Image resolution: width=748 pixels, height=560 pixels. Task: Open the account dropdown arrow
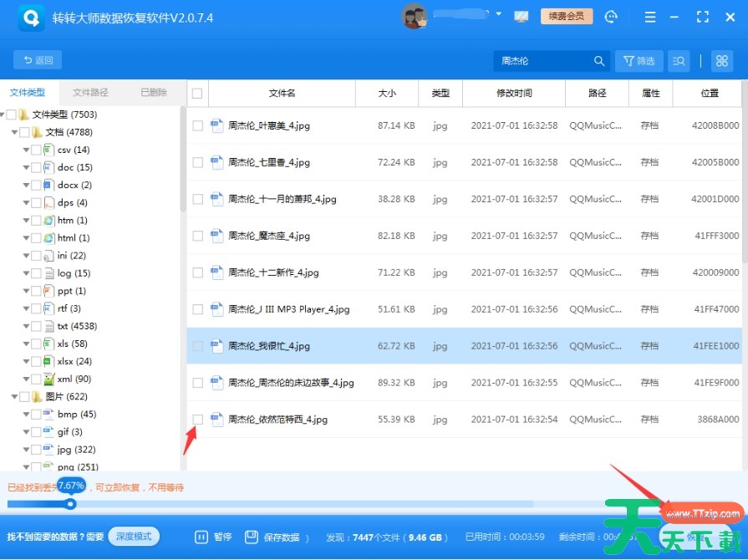[x=499, y=15]
